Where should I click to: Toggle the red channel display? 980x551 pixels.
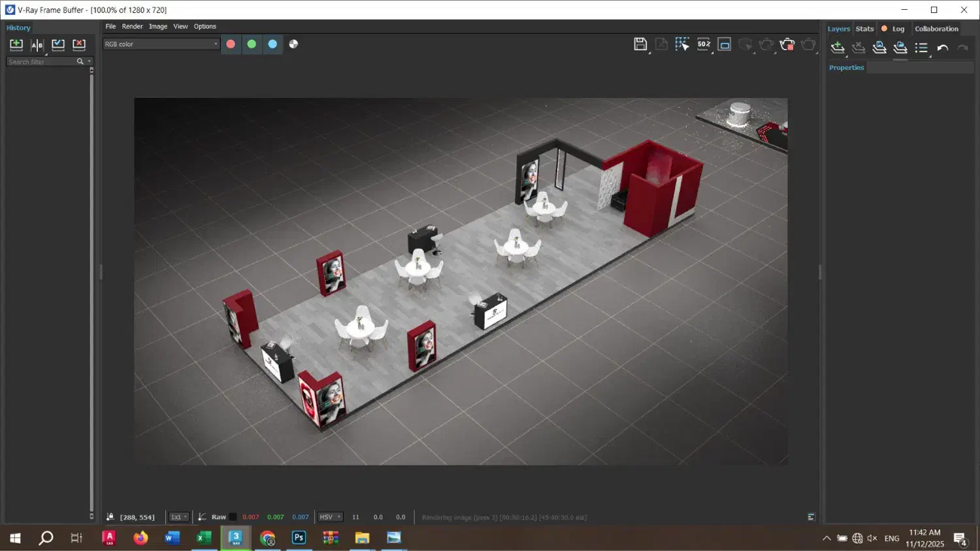(x=231, y=44)
